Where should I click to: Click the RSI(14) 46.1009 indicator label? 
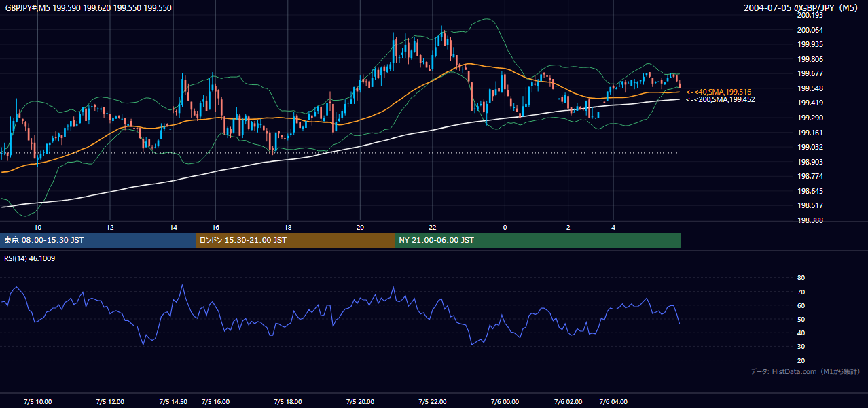click(31, 258)
